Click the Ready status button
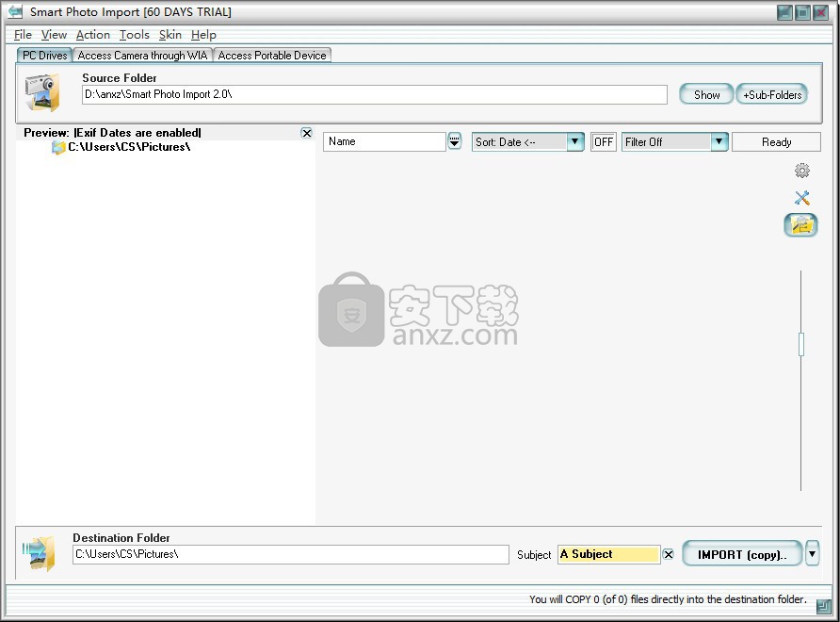This screenshot has height=622, width=840. tap(776, 142)
